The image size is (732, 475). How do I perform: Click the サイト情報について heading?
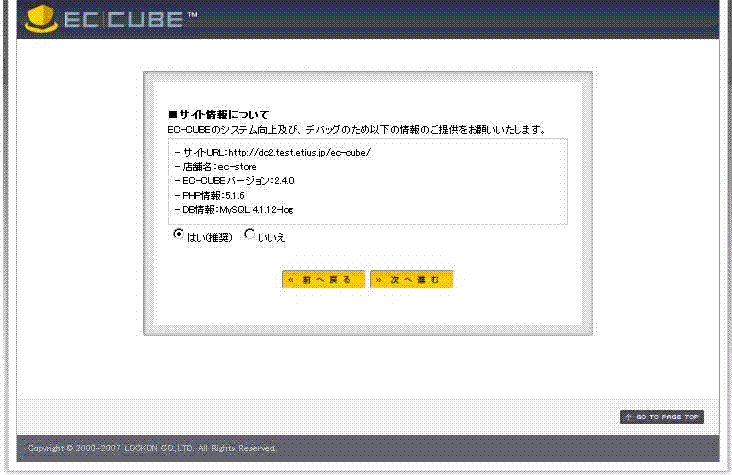[218, 114]
